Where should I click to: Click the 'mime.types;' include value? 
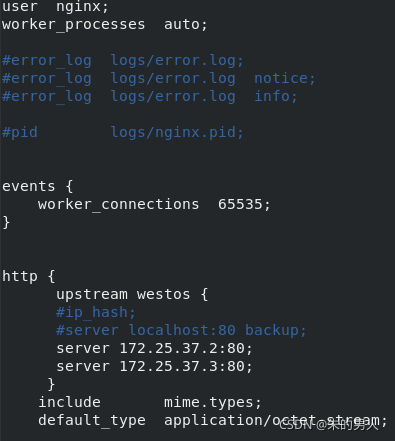pos(213,402)
